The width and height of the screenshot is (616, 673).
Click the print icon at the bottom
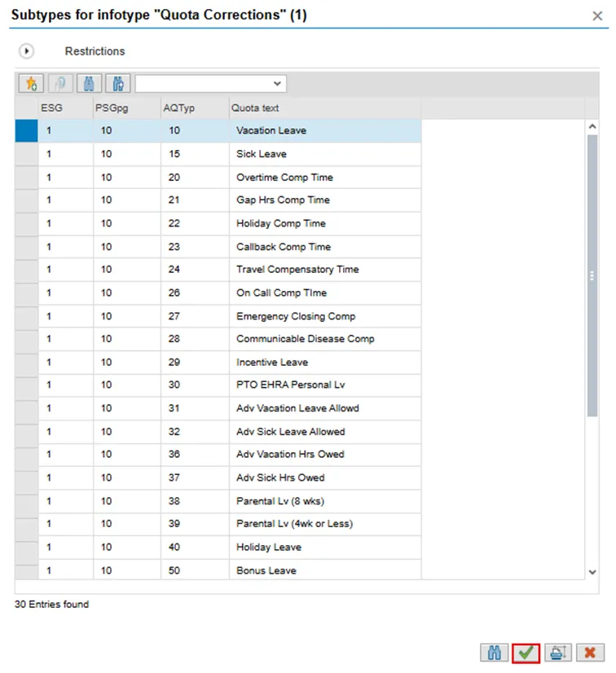tap(557, 652)
